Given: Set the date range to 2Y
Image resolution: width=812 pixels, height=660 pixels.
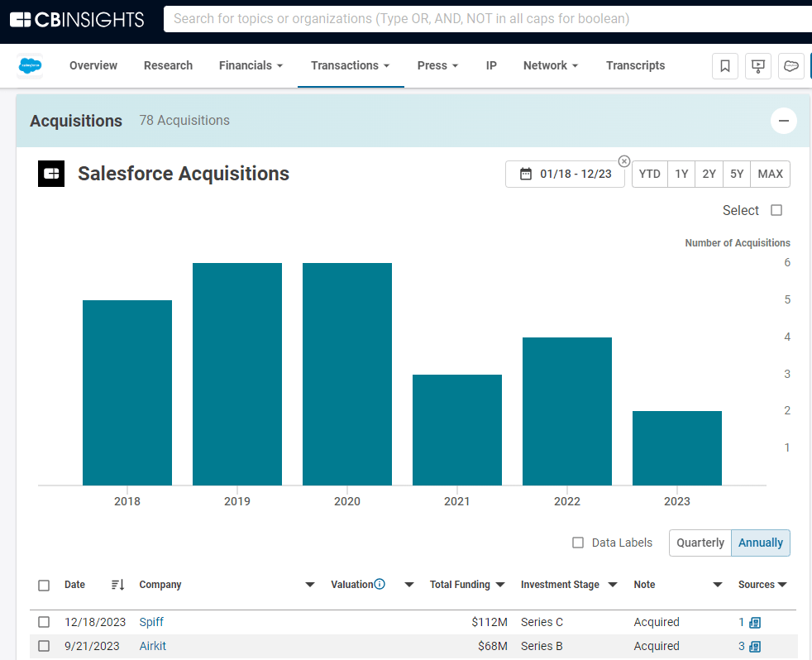Looking at the screenshot, I should (x=709, y=174).
